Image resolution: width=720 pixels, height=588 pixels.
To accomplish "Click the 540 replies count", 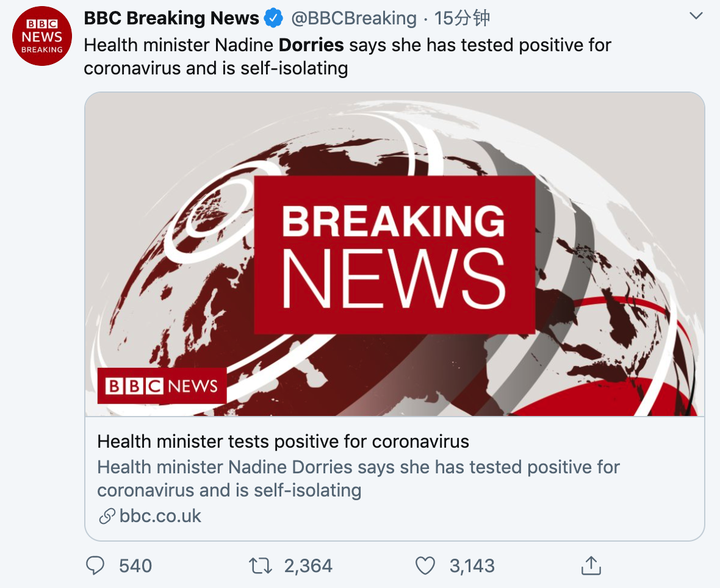I will [x=135, y=566].
